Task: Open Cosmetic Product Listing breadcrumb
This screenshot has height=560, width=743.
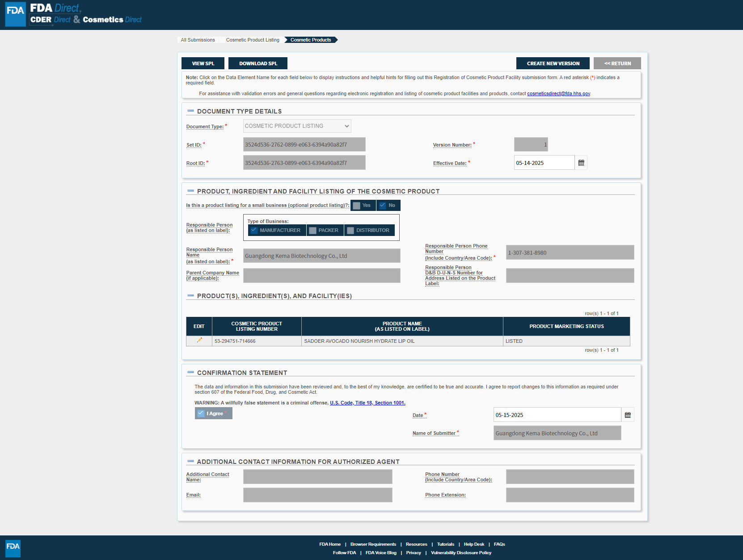Action: (x=253, y=40)
